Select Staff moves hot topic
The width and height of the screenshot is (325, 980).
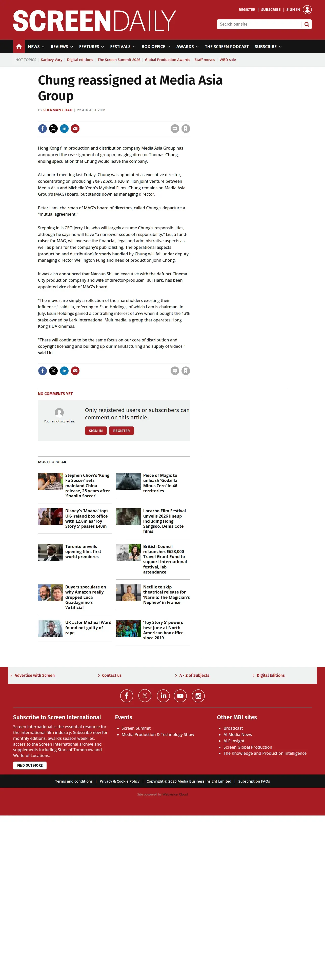pos(205,60)
